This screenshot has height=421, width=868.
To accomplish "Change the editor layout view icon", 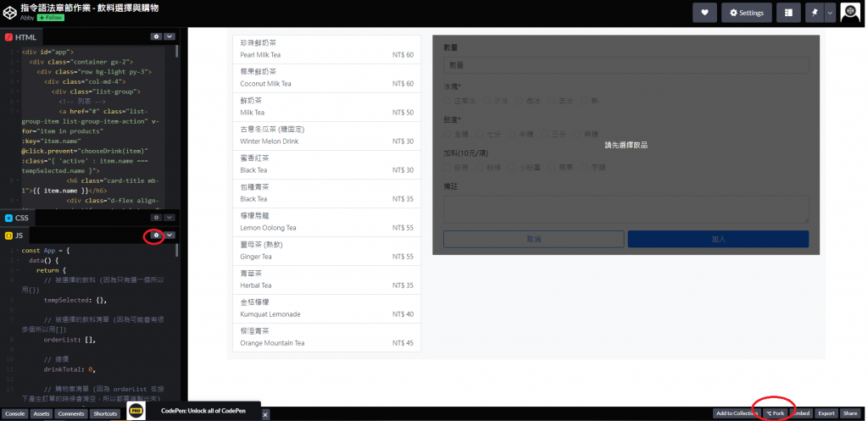I will coord(788,13).
